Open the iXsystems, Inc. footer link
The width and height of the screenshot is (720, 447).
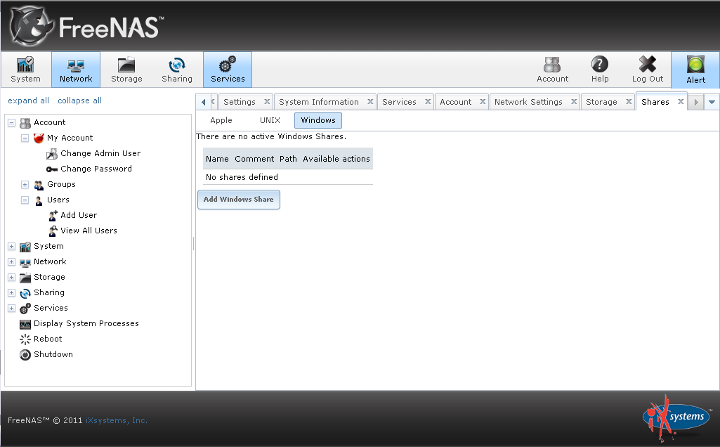point(116,420)
